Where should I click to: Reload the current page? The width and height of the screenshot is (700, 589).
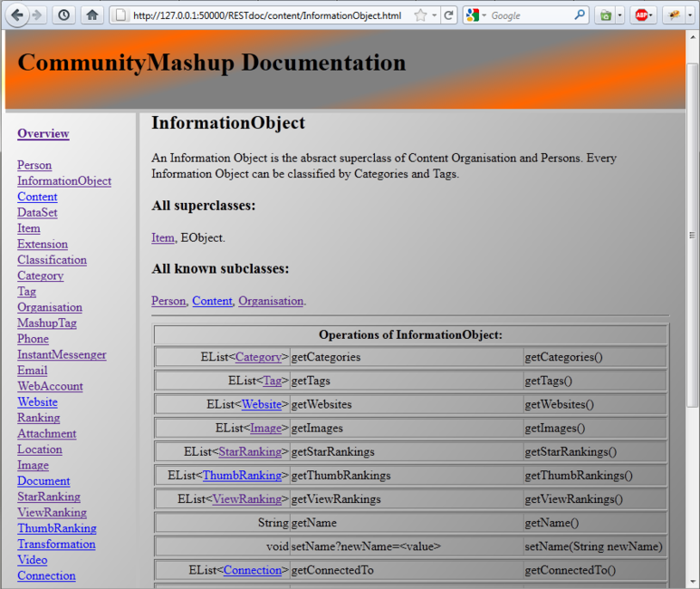449,15
